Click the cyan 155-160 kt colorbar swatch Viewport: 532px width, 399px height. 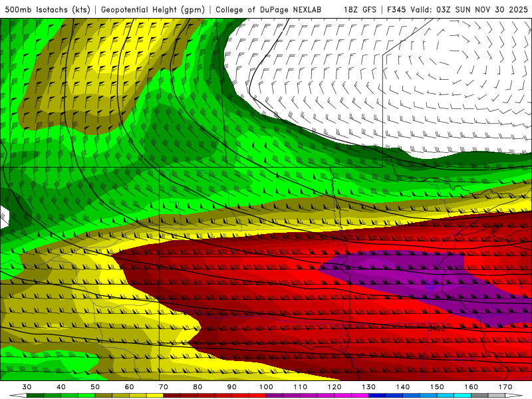[x=463, y=396]
